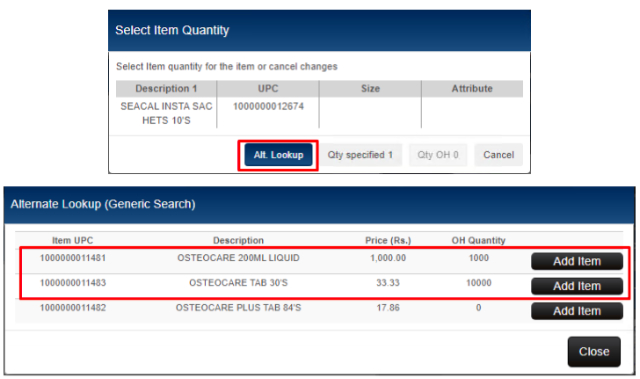Add OSTEOCARE TAB 30'S item
640x379 pixels.
tap(577, 286)
